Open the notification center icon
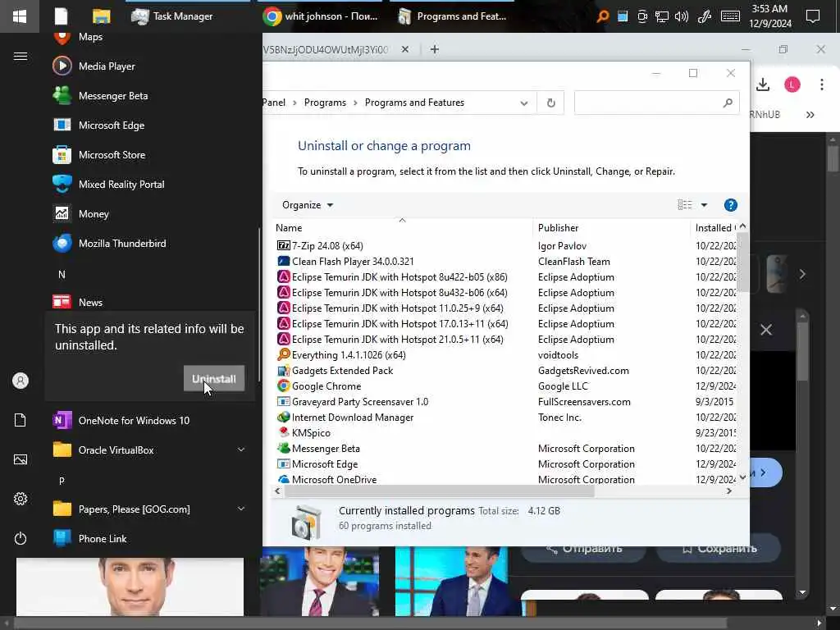 [x=813, y=16]
